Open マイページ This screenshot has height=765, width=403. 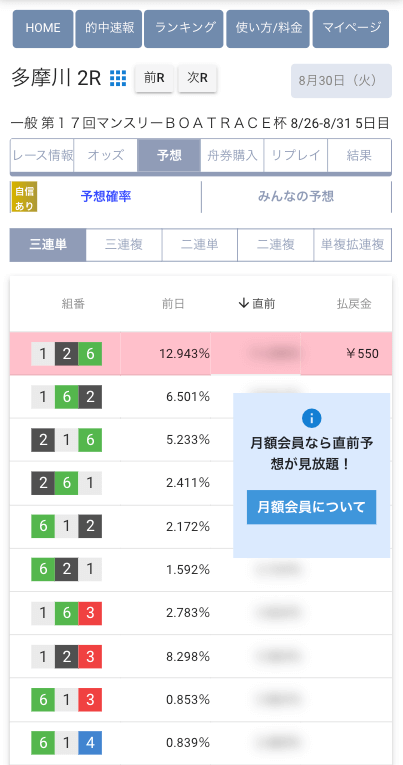pyautogui.click(x=351, y=29)
